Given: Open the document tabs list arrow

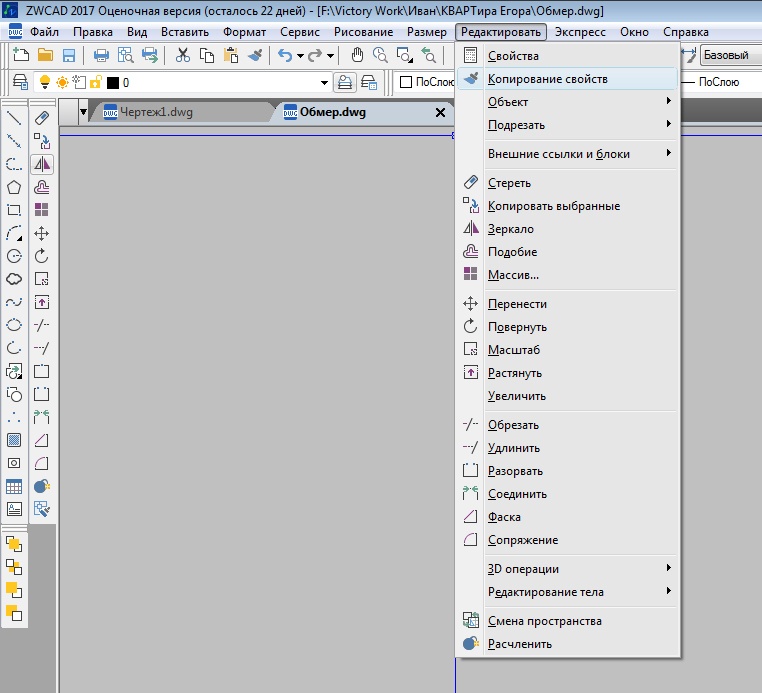Looking at the screenshot, I should (x=83, y=112).
